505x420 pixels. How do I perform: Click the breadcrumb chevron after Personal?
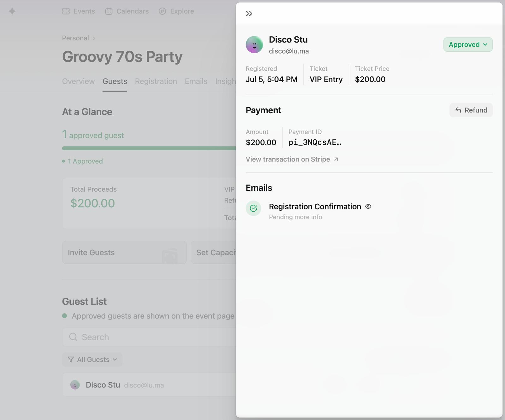coord(94,38)
